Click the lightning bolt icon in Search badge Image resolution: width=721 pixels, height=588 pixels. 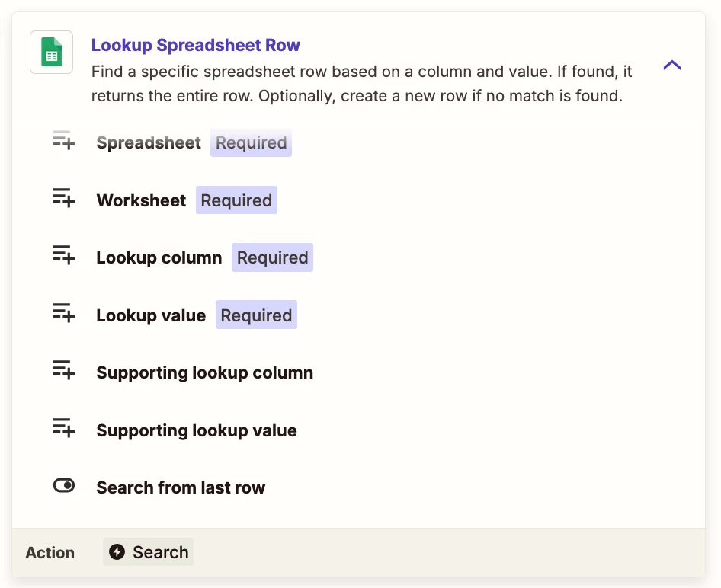pos(117,551)
